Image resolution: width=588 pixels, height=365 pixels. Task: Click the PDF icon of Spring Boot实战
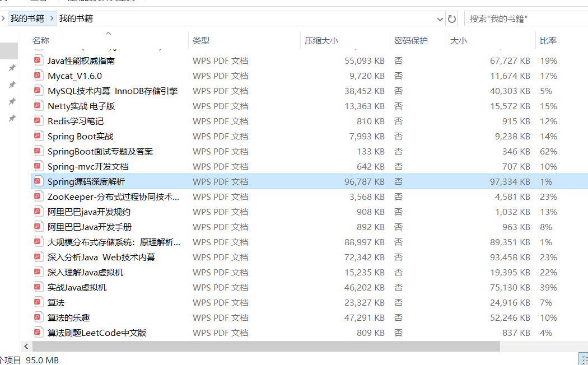[x=38, y=136]
